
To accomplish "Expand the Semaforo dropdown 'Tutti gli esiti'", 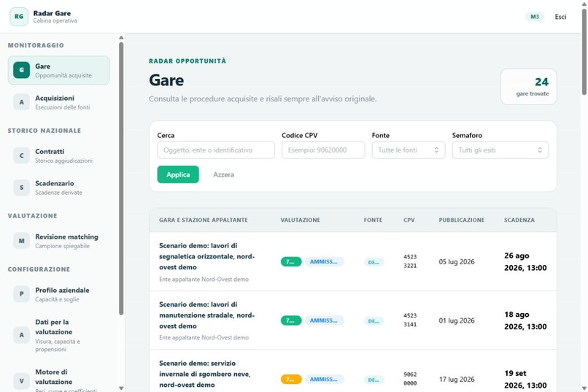I will (x=500, y=150).
